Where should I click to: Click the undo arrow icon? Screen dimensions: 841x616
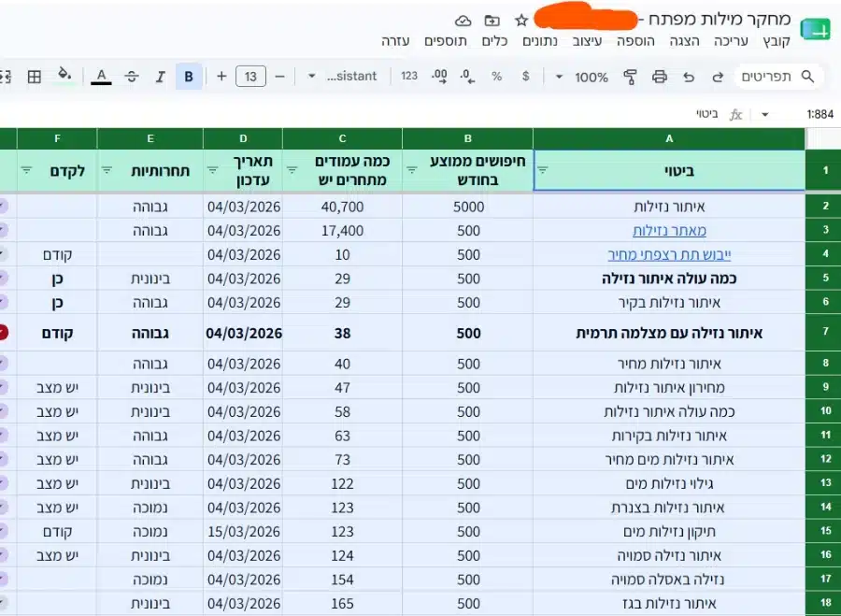(x=689, y=77)
